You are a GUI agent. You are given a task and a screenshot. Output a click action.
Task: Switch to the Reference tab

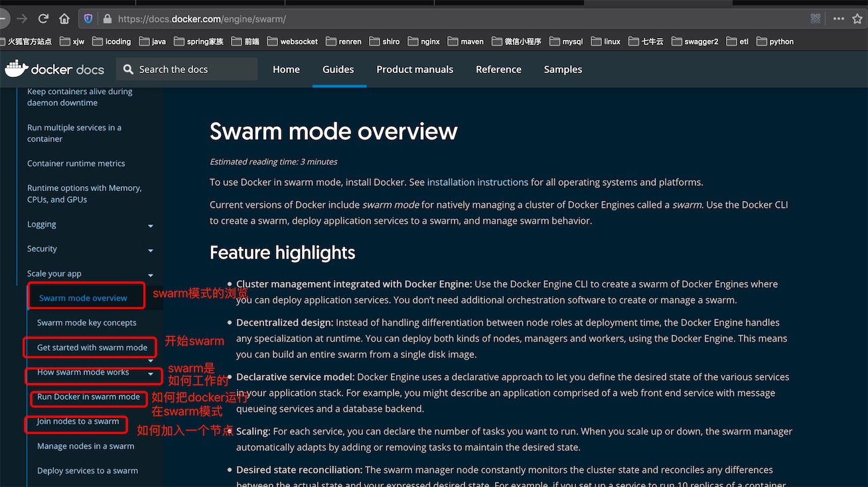click(x=498, y=69)
